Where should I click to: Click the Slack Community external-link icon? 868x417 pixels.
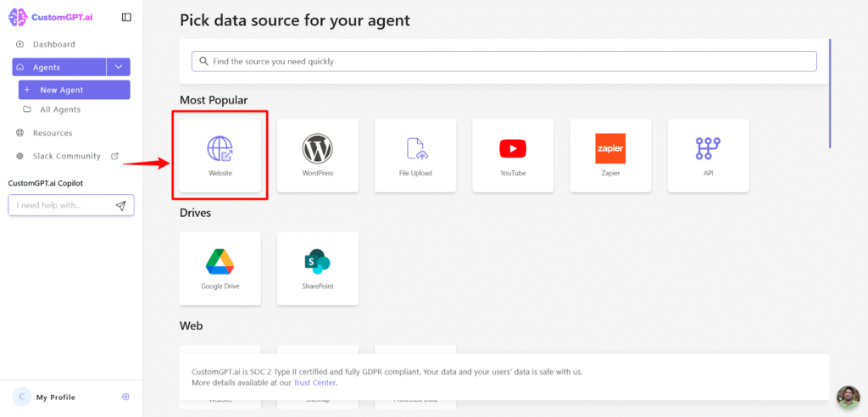tap(114, 156)
